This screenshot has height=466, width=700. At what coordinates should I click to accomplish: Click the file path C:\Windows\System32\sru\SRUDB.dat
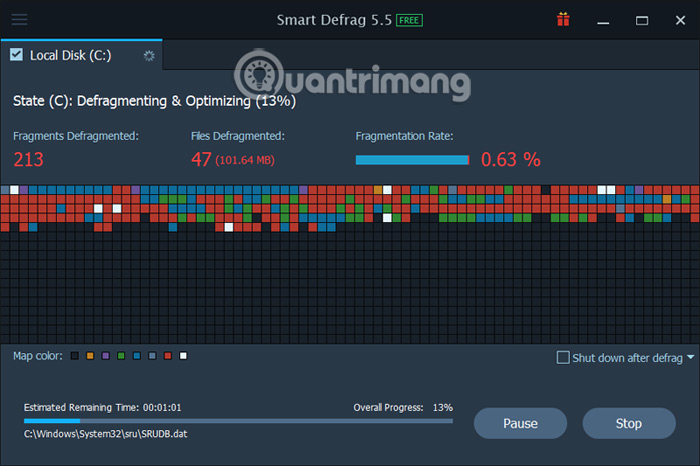pyautogui.click(x=106, y=434)
